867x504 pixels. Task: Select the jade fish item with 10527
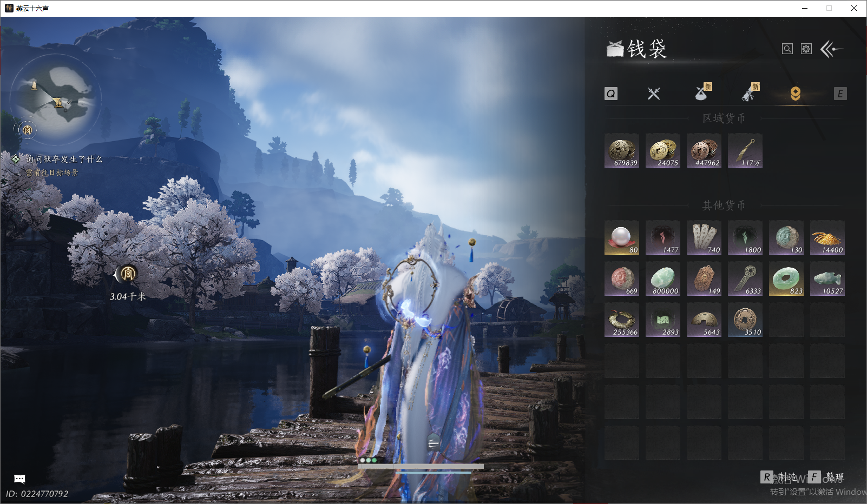click(x=827, y=279)
